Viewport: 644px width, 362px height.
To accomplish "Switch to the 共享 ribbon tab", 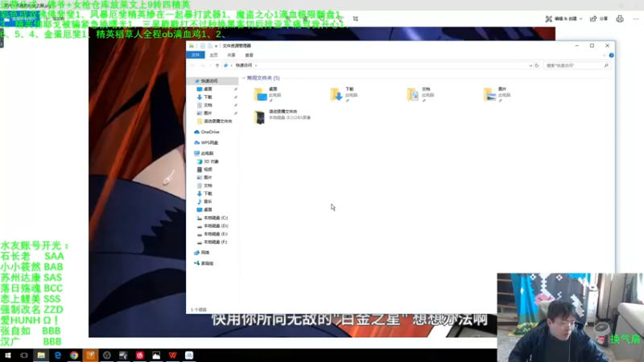I will click(x=231, y=55).
